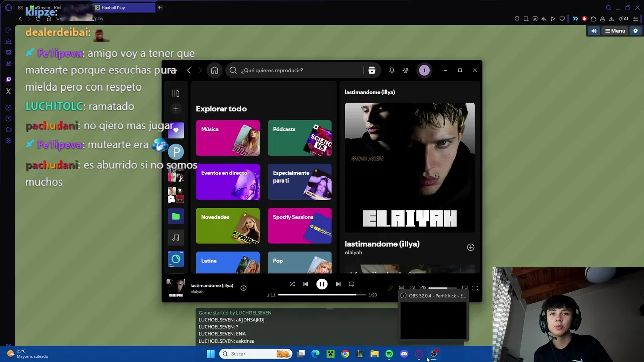Open Spotify profile avatar menu
This screenshot has width=644, height=362.
(x=424, y=70)
